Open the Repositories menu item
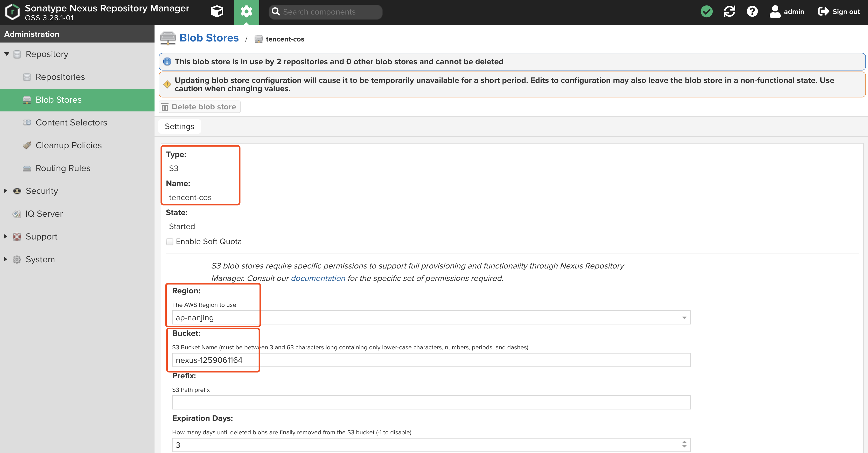The image size is (868, 453). [x=60, y=76]
